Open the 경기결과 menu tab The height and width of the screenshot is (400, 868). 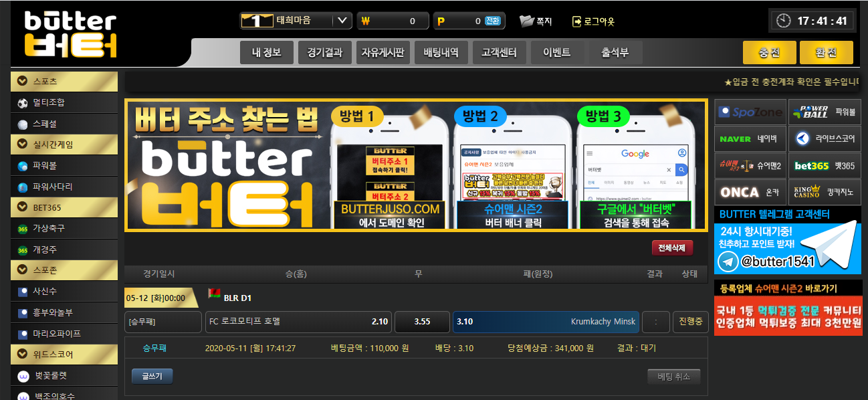click(x=324, y=52)
